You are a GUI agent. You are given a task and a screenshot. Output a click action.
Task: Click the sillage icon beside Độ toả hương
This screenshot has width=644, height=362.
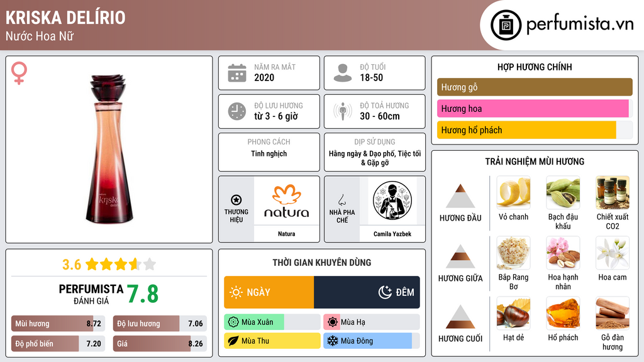tap(343, 111)
